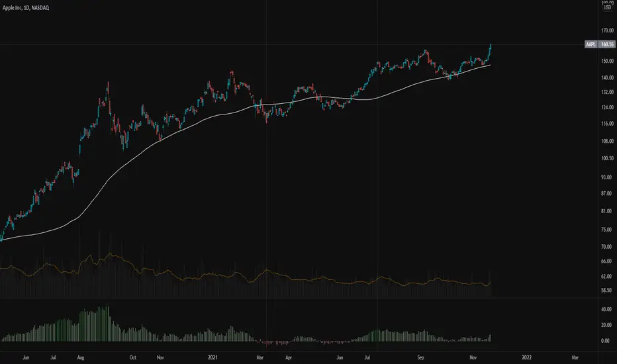Click the 2021 label on time axis

point(213,357)
